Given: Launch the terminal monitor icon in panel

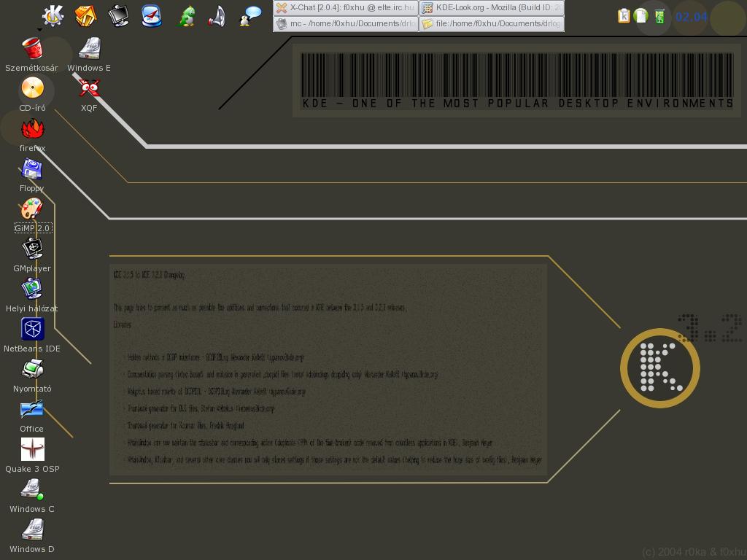Looking at the screenshot, I should 118,16.
